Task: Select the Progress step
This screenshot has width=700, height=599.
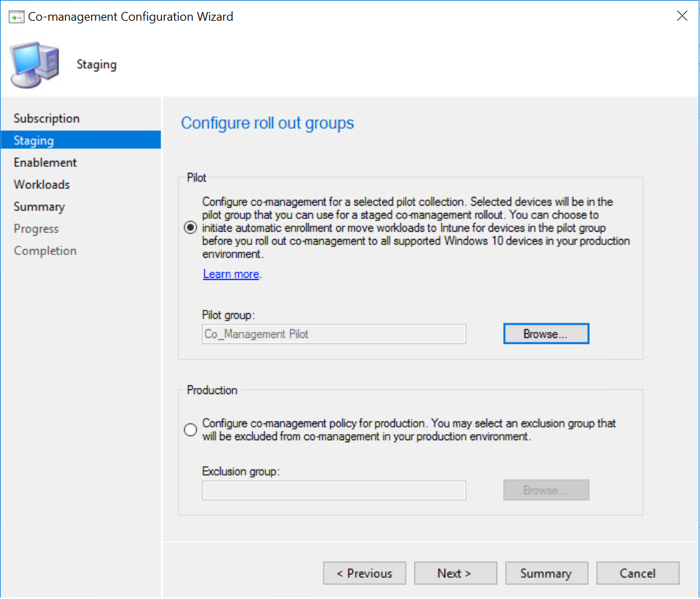Action: point(36,228)
